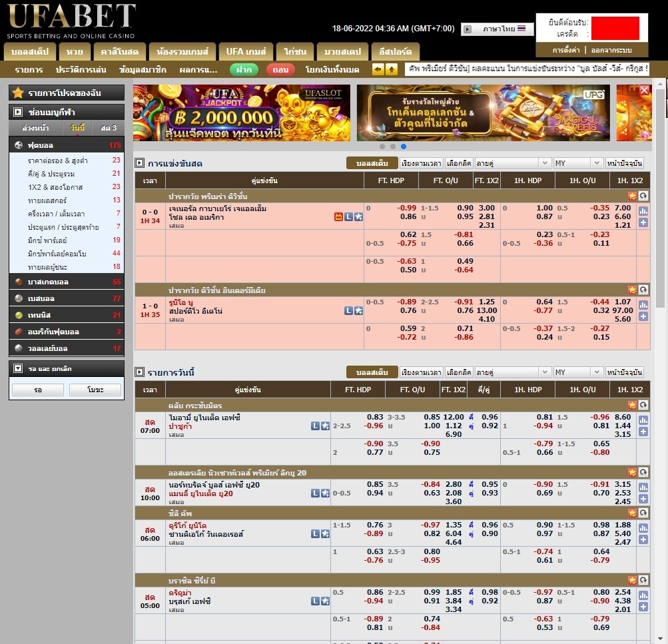Collapse the Waiting and Cancelled bets panel
668x644 pixels.
tap(18, 368)
